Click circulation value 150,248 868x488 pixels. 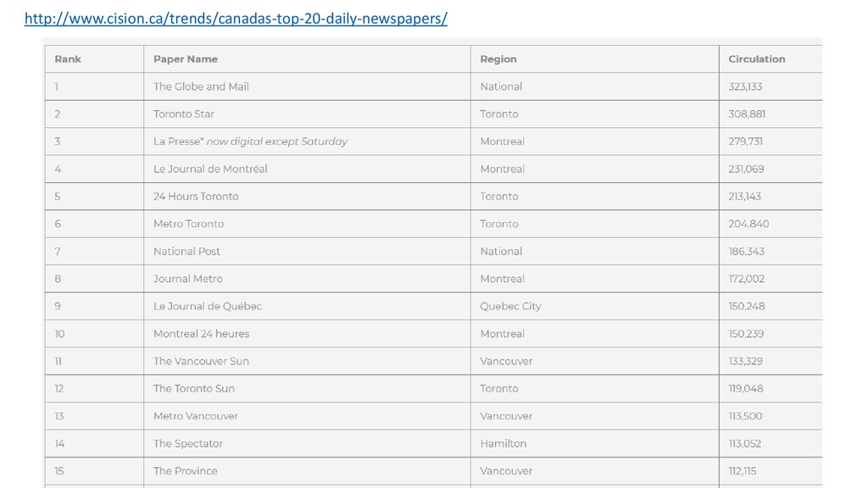747,307
